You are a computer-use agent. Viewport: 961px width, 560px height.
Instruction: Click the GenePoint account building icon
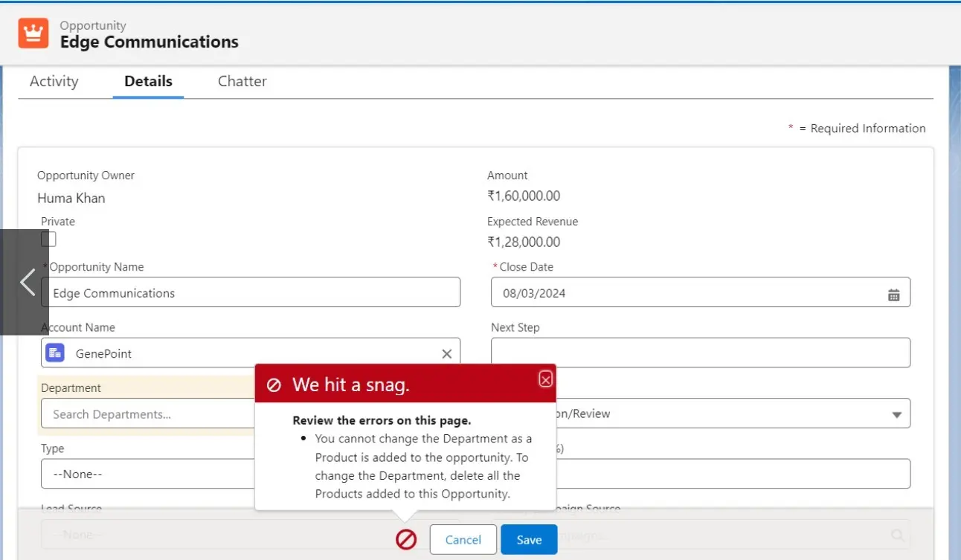click(55, 353)
